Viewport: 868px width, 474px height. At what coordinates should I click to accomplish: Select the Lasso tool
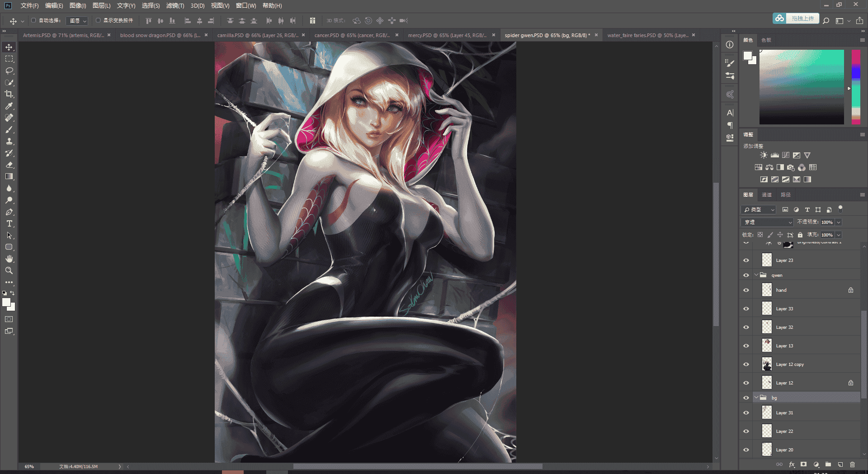9,71
